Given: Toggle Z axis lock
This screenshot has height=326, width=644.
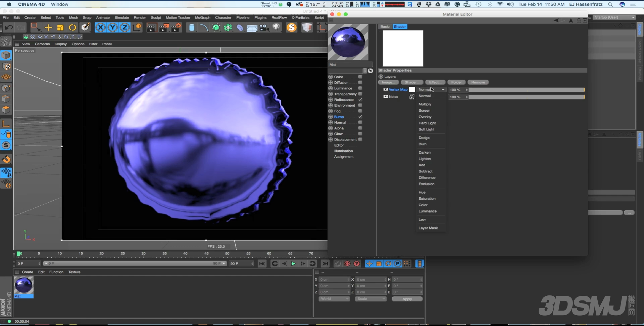Looking at the screenshot, I should [x=125, y=28].
